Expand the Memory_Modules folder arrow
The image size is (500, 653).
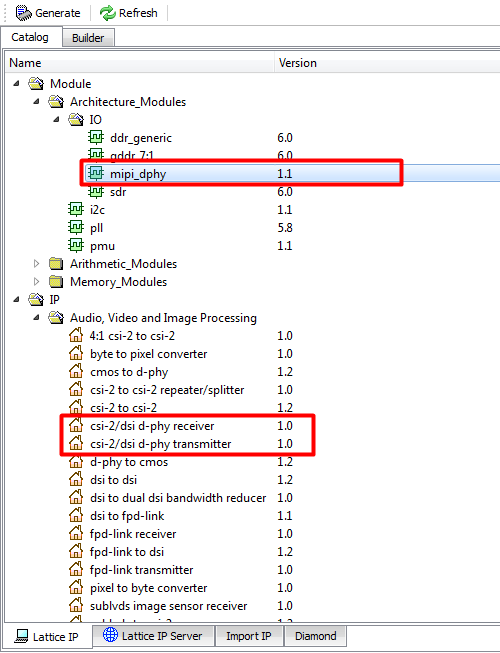37,282
